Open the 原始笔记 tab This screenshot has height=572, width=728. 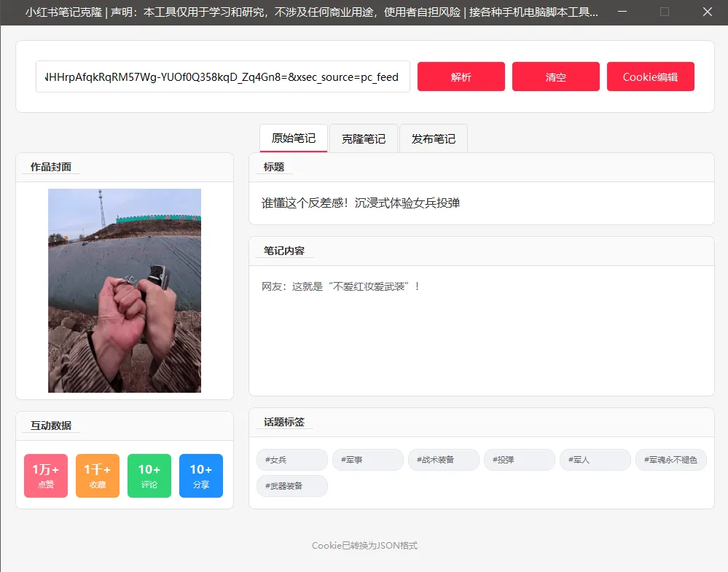[293, 138]
